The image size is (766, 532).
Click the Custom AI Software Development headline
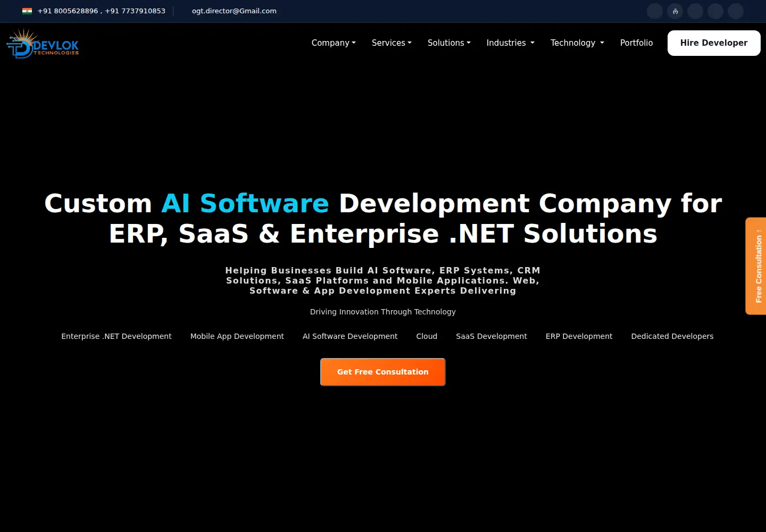point(383,218)
